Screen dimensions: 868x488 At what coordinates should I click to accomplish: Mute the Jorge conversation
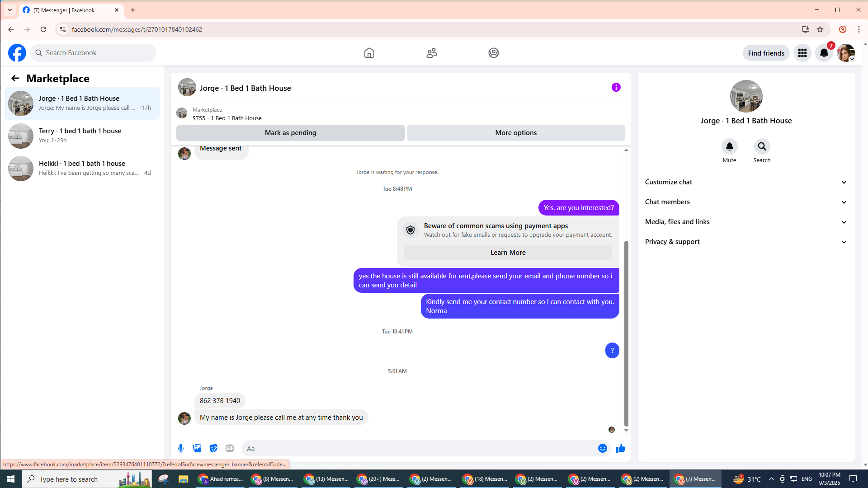point(730,146)
